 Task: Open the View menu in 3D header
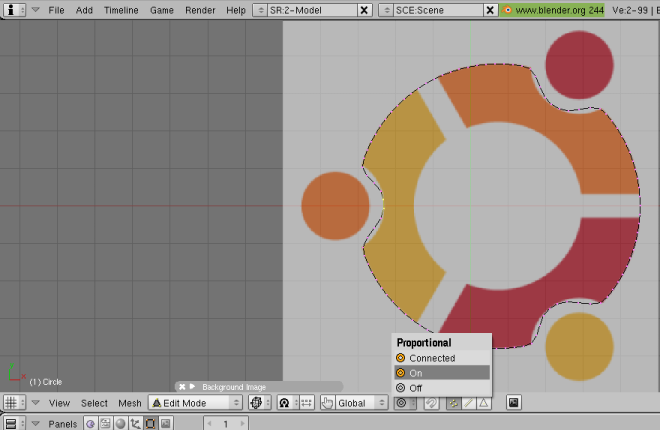[59, 403]
